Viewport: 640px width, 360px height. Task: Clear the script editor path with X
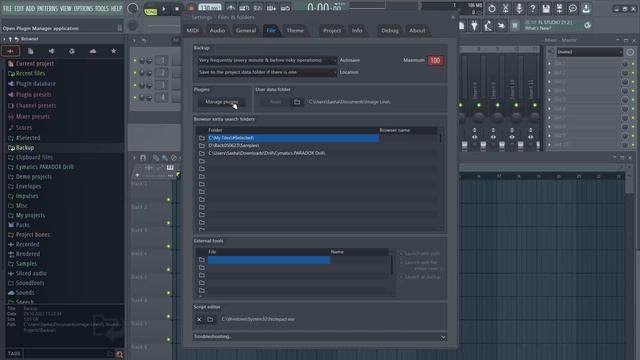click(x=199, y=320)
